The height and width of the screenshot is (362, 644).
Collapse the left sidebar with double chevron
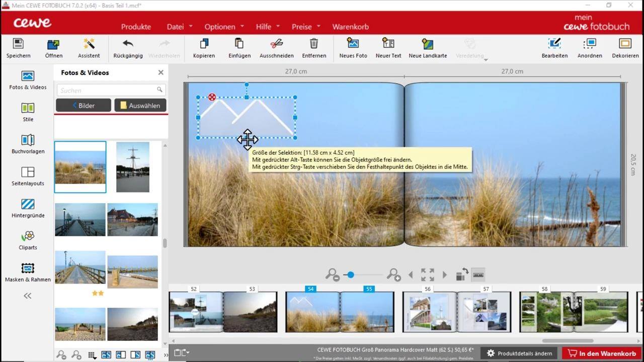(28, 296)
